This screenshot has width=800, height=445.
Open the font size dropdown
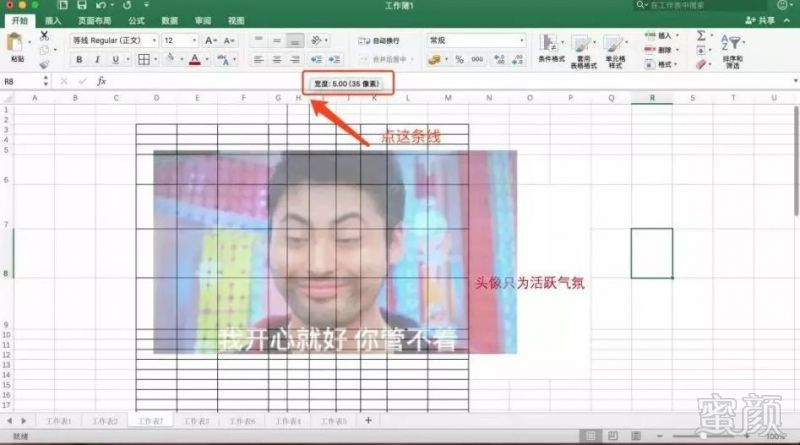(x=194, y=40)
